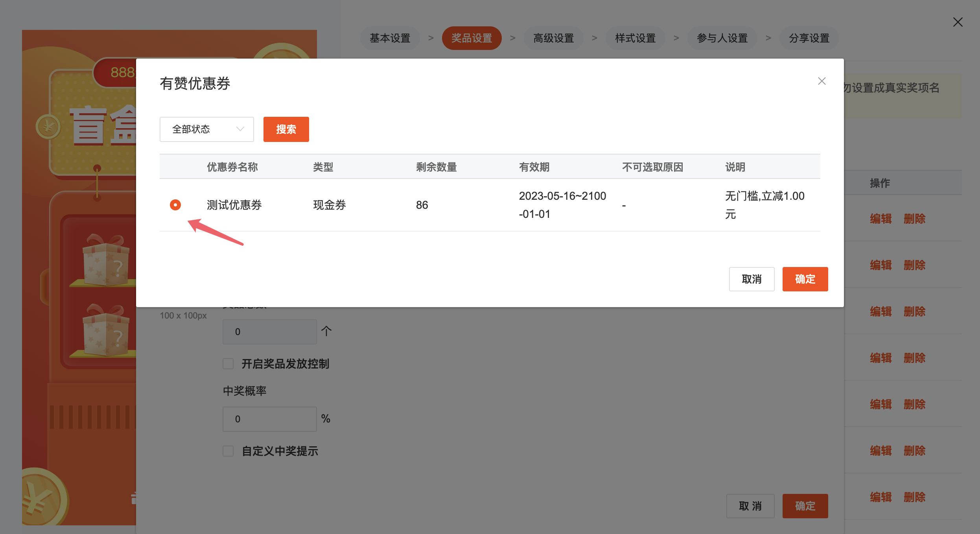Close the settings overlay using the top-right X

[x=958, y=22]
